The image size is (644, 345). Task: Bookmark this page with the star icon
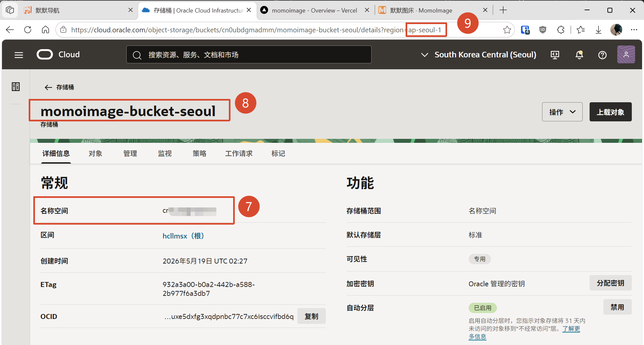point(507,30)
